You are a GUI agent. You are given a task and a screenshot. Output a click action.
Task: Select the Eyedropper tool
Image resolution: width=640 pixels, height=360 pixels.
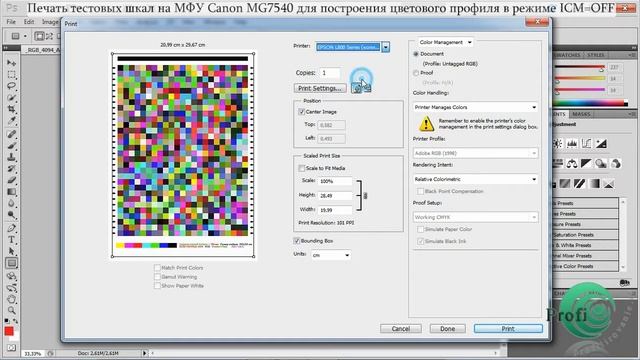[11, 120]
